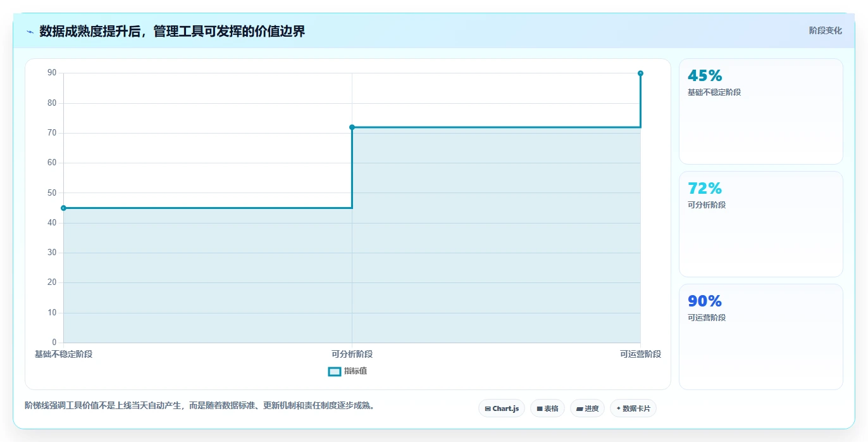Click the y-axis value 0
This screenshot has width=868, height=442.
(54, 343)
